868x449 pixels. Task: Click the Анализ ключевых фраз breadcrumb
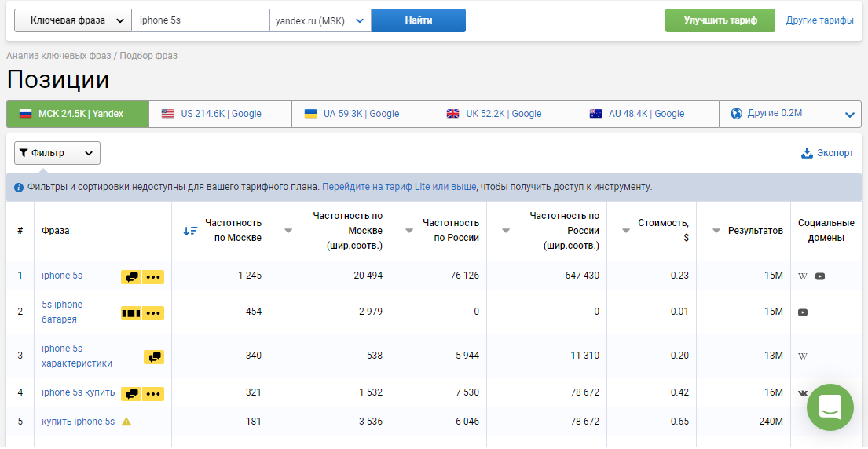pos(59,56)
